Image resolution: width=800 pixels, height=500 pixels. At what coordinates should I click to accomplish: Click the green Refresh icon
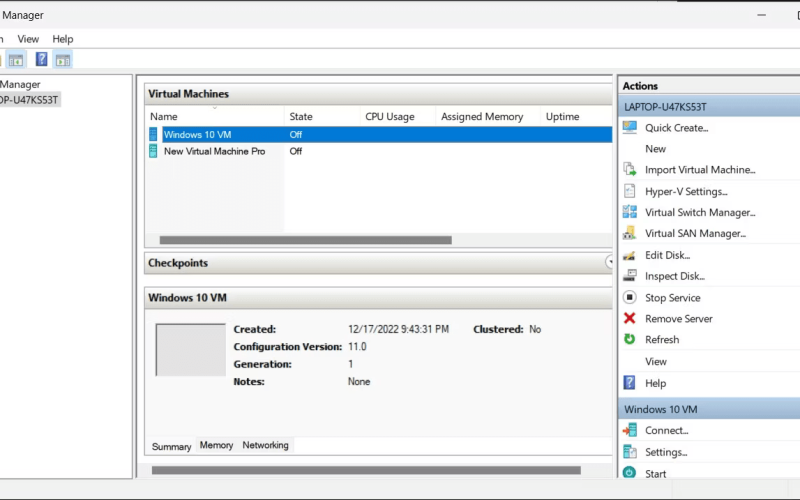point(630,339)
